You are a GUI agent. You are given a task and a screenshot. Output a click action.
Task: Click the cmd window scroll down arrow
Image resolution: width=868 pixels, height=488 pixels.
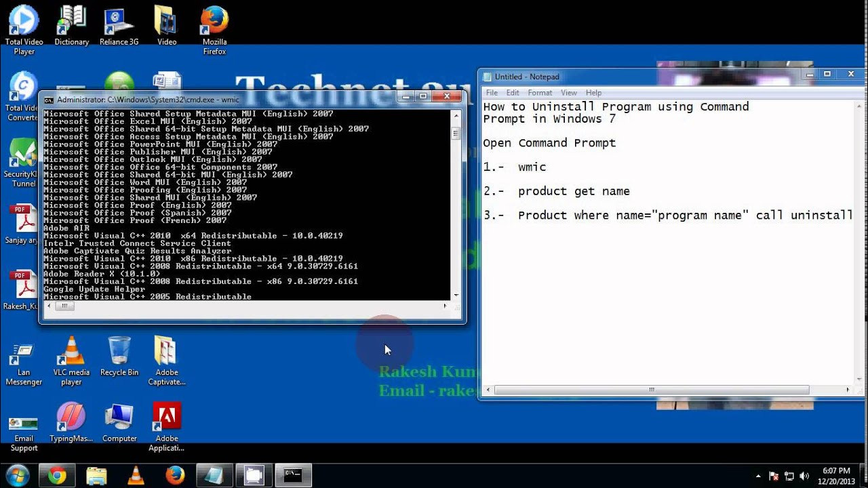coord(456,295)
